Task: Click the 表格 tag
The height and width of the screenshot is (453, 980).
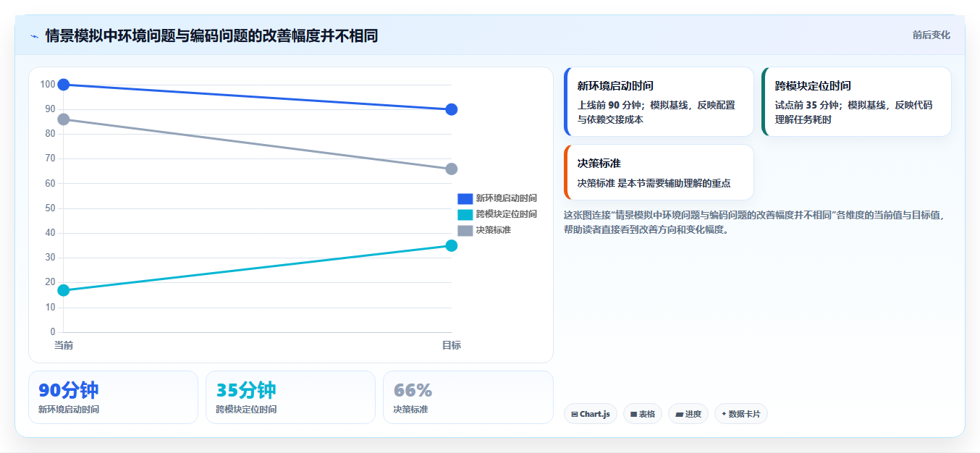Action: tap(643, 414)
